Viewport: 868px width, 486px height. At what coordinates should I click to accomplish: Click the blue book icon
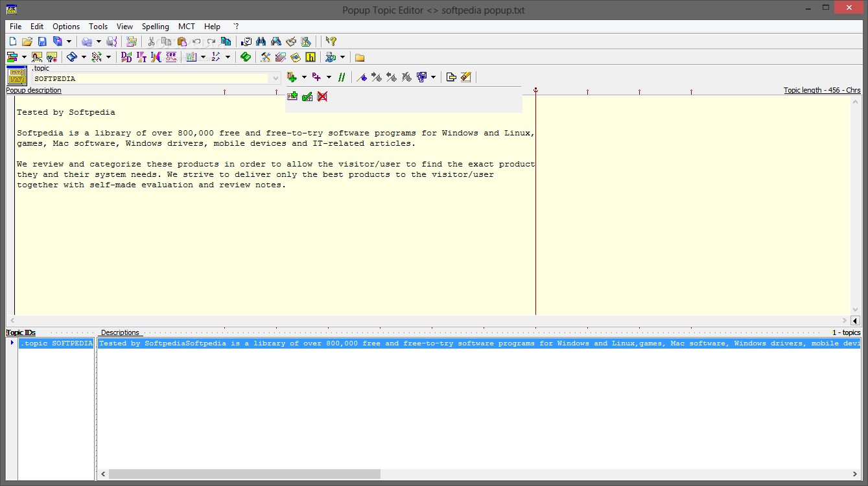(72, 57)
